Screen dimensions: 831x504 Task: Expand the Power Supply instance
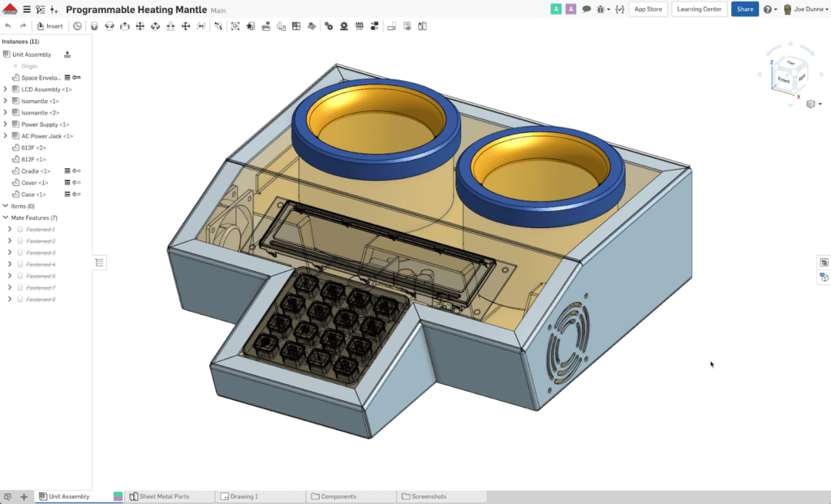click(x=6, y=124)
